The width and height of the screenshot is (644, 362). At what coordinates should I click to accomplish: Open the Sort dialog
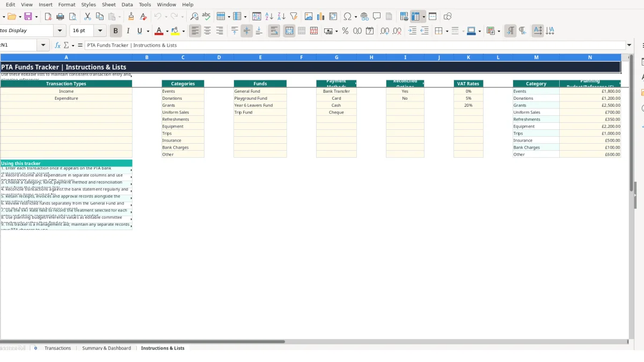coord(257,17)
